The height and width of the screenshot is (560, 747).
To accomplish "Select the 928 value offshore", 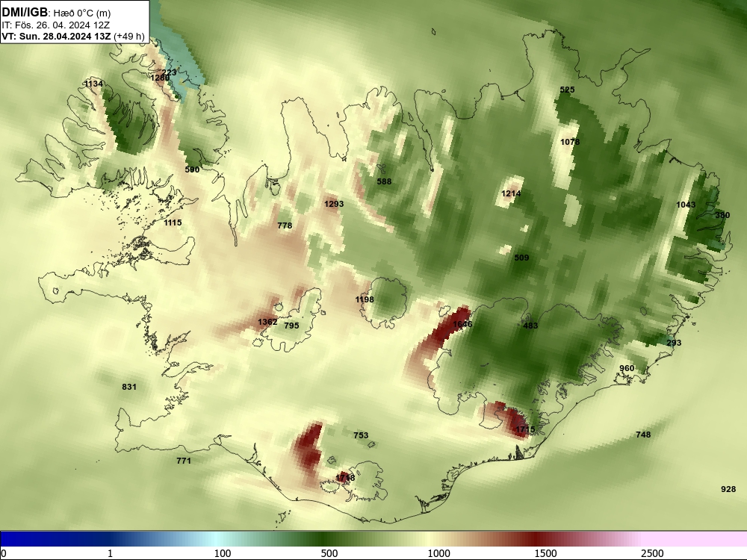I will tap(728, 489).
